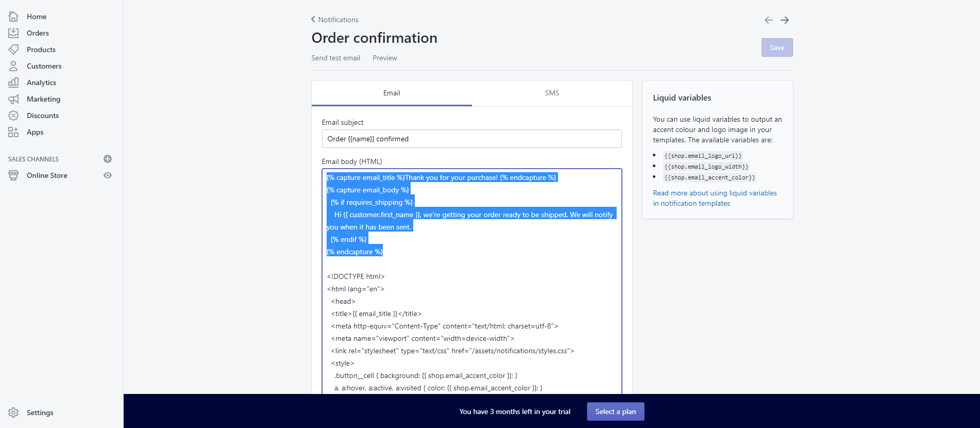Toggle Online Store visibility with the eye icon

point(108,175)
